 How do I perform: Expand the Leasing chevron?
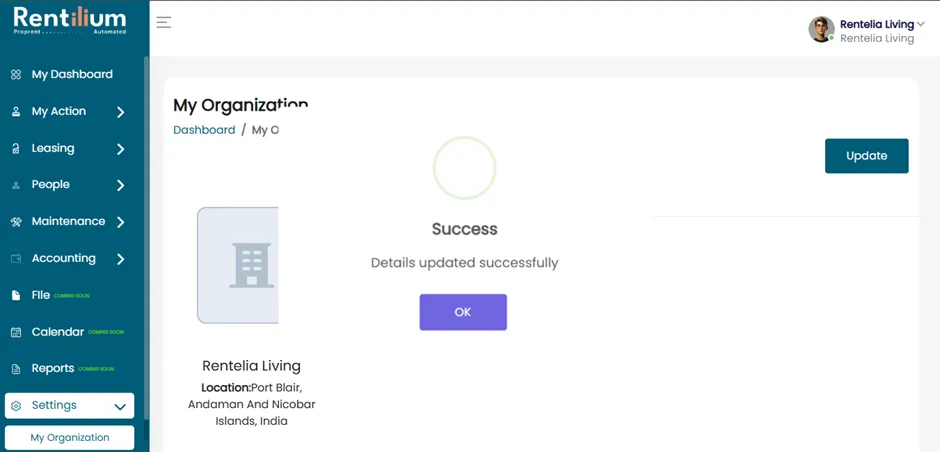pos(120,149)
